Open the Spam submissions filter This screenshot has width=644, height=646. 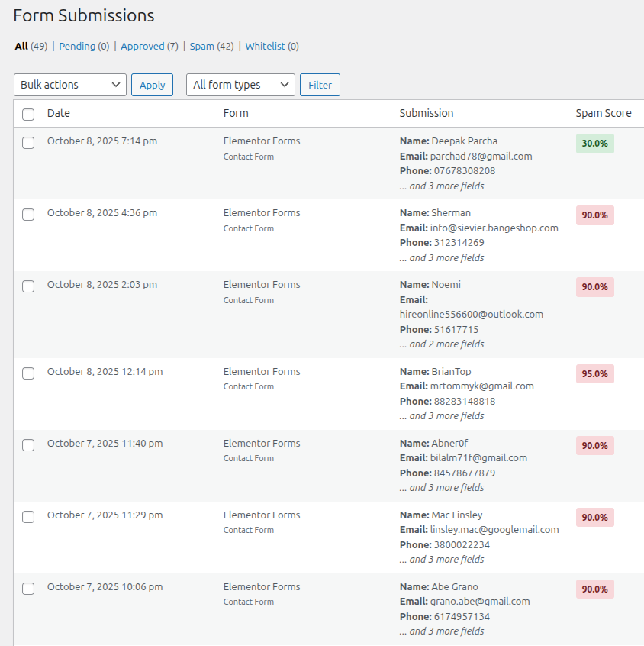point(201,46)
